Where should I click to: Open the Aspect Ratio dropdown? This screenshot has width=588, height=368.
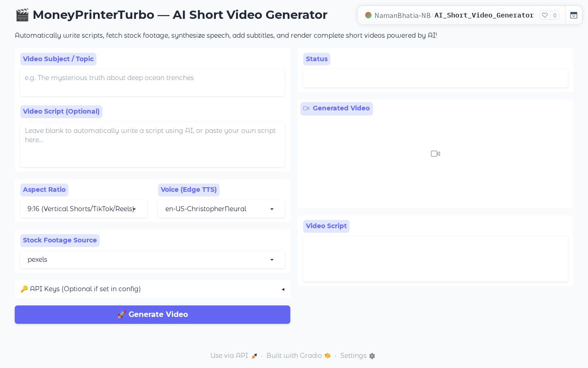[84, 209]
